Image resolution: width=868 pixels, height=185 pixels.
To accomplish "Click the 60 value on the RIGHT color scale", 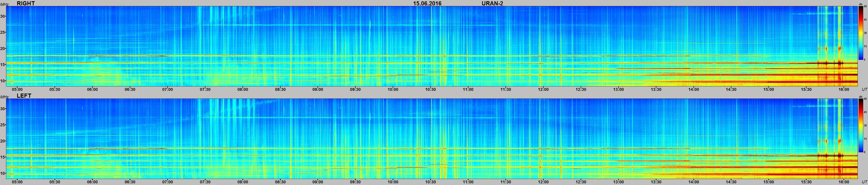I will [865, 7].
